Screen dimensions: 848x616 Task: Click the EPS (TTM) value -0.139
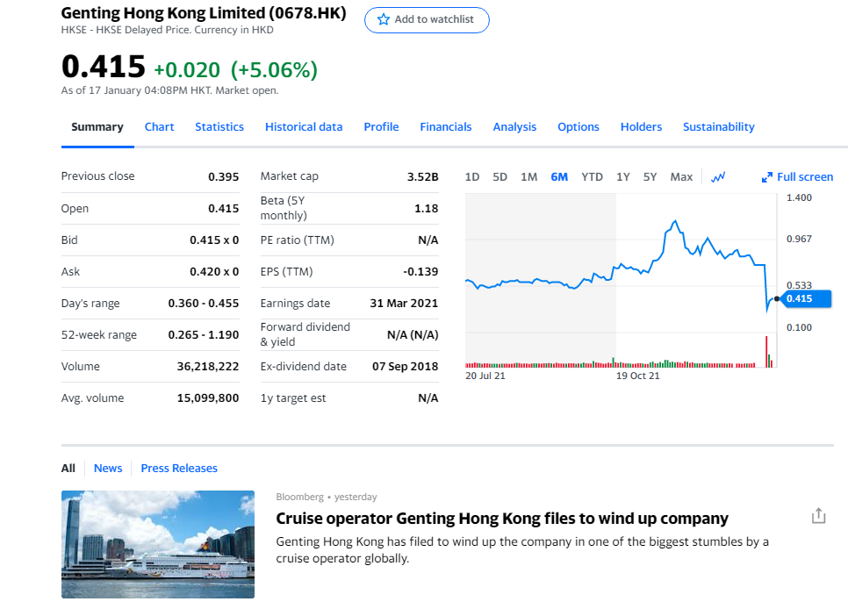[420, 271]
